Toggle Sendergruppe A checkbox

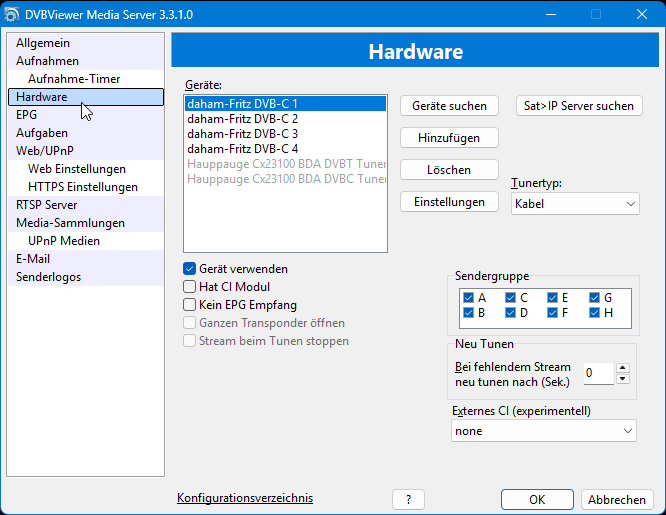point(468,298)
